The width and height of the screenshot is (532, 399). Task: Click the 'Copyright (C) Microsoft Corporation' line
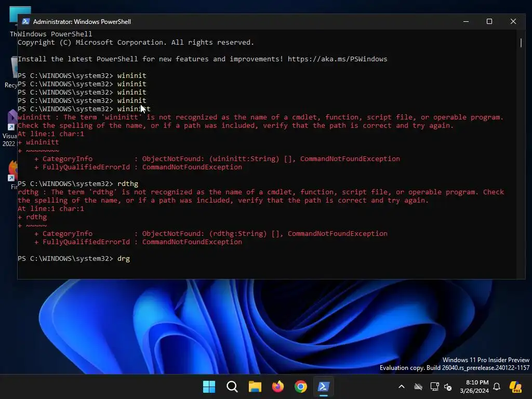[136, 43]
